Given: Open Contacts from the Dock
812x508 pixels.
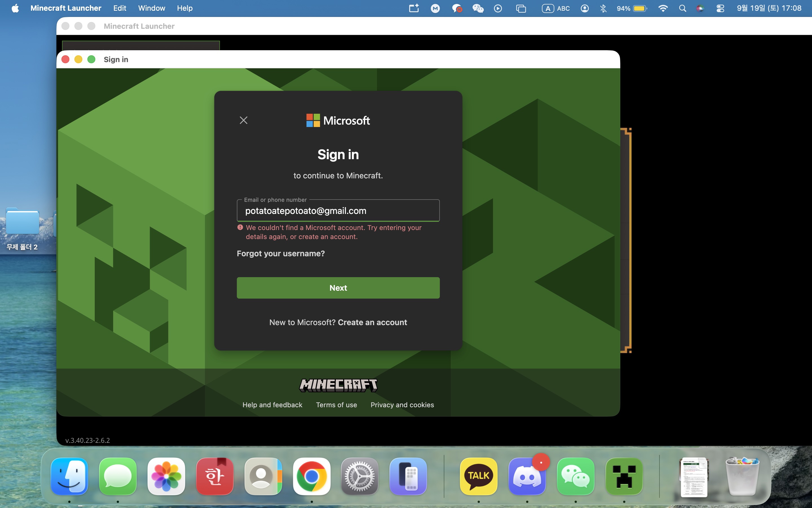Looking at the screenshot, I should point(263,476).
